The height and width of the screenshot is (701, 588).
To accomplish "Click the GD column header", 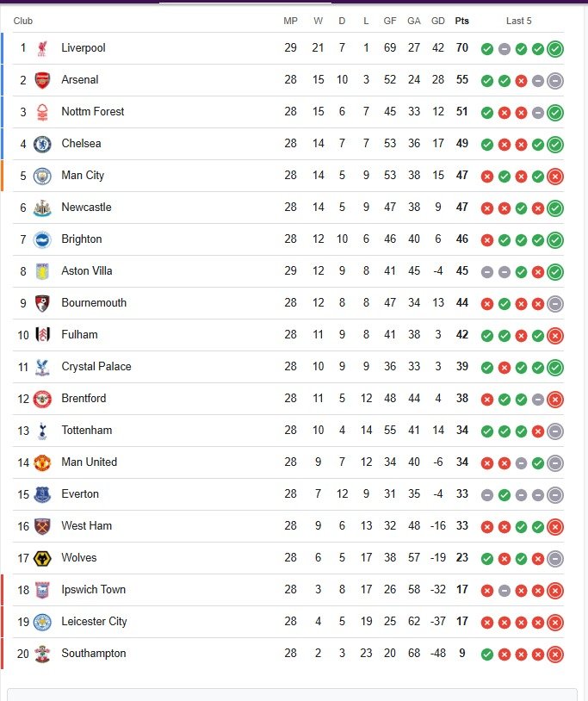I will click(438, 21).
